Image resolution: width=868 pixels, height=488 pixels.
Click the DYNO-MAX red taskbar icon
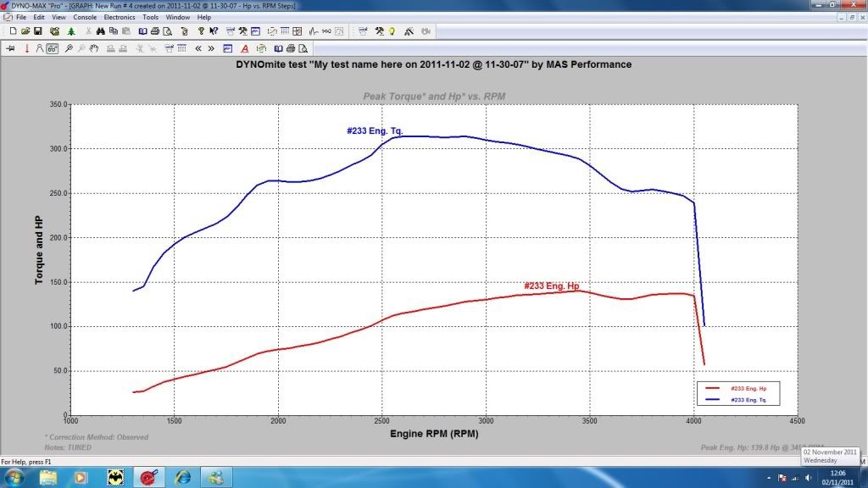point(149,478)
